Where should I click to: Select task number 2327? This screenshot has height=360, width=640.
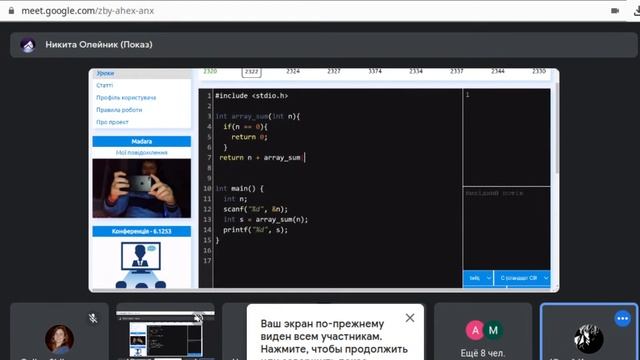point(334,71)
